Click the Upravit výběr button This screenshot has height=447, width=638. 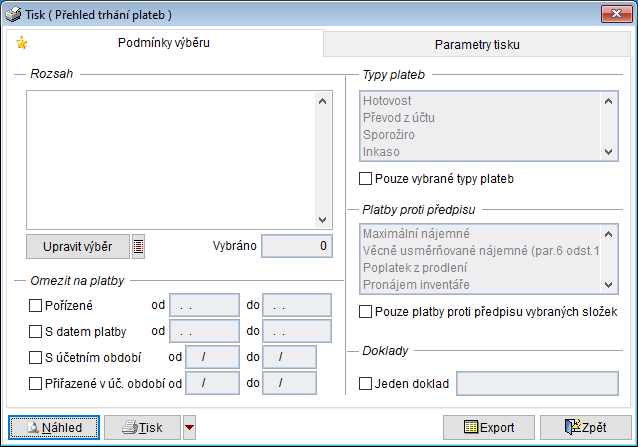78,246
